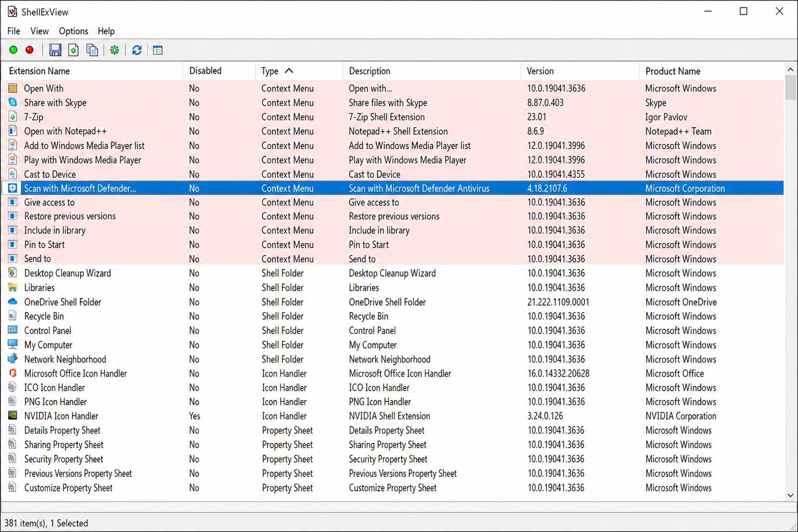
Task: Click version 16.0.14332.20628 cell
Action: click(x=558, y=373)
